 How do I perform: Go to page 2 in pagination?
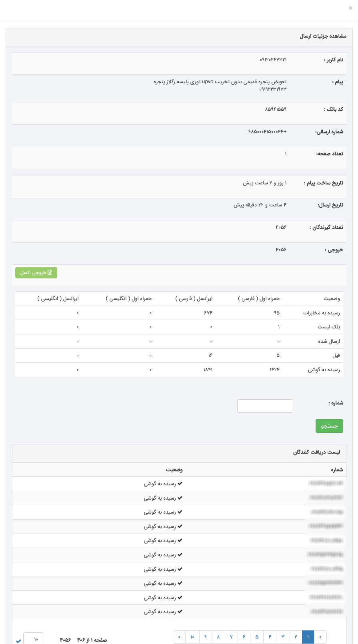pyautogui.click(x=296, y=637)
